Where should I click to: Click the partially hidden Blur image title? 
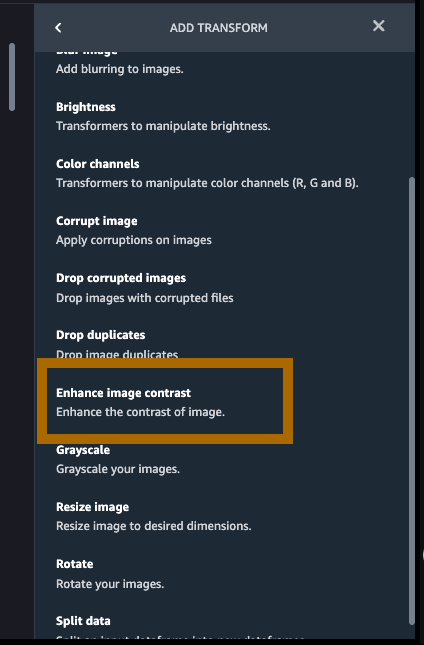click(86, 53)
